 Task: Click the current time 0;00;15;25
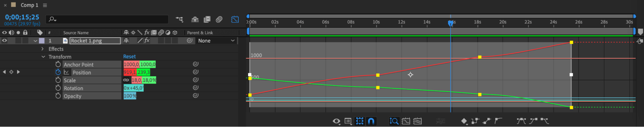[22, 17]
